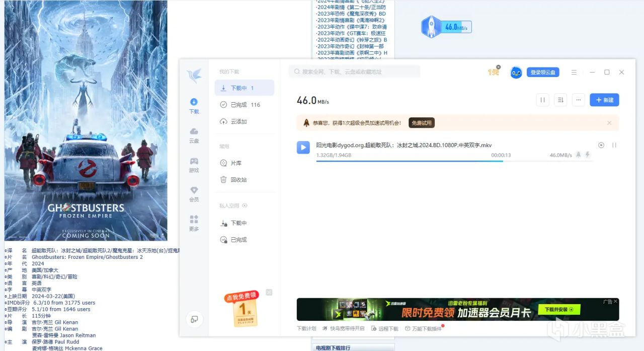Open web link 2023年动作奇幻《封神第一部
This screenshot has height=351, width=644.
tap(350, 46)
